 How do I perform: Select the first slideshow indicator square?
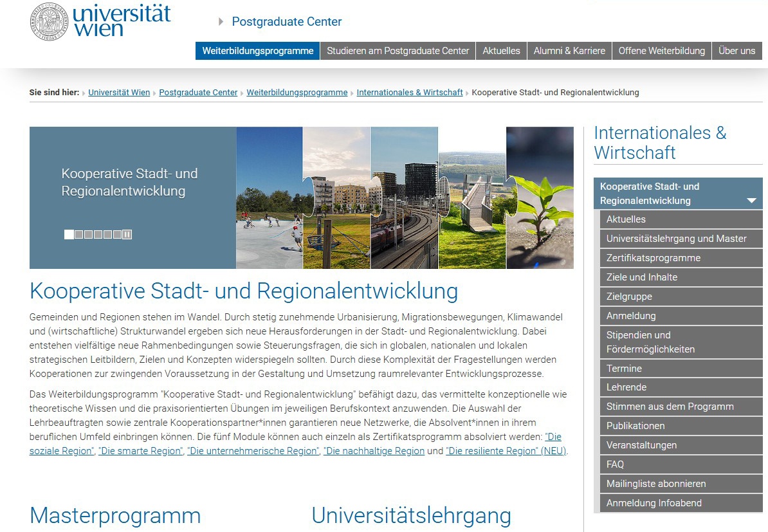click(69, 235)
